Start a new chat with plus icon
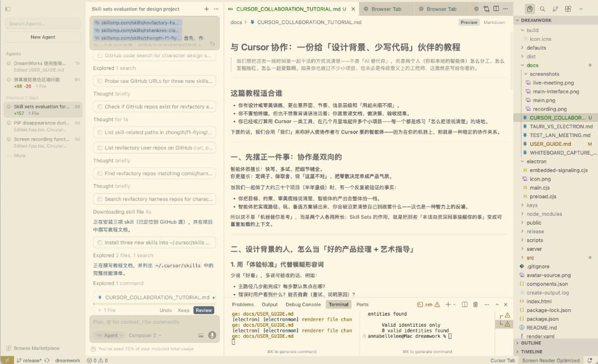 point(206,9)
